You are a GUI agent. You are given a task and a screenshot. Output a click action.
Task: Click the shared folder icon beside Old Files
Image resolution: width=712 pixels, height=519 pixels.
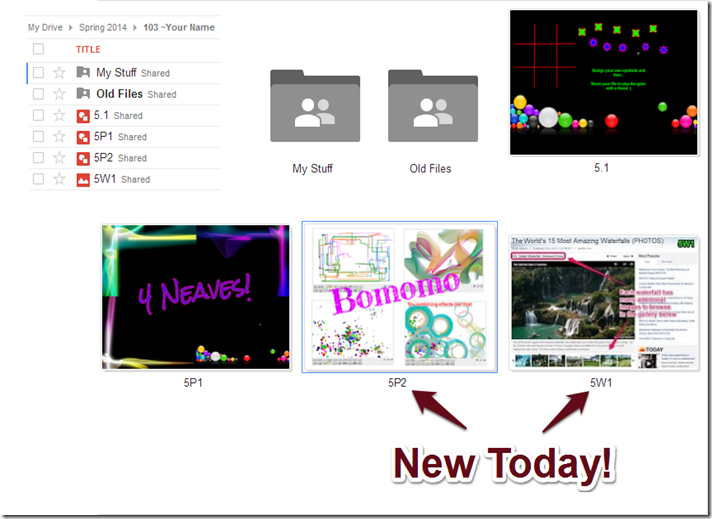click(83, 94)
